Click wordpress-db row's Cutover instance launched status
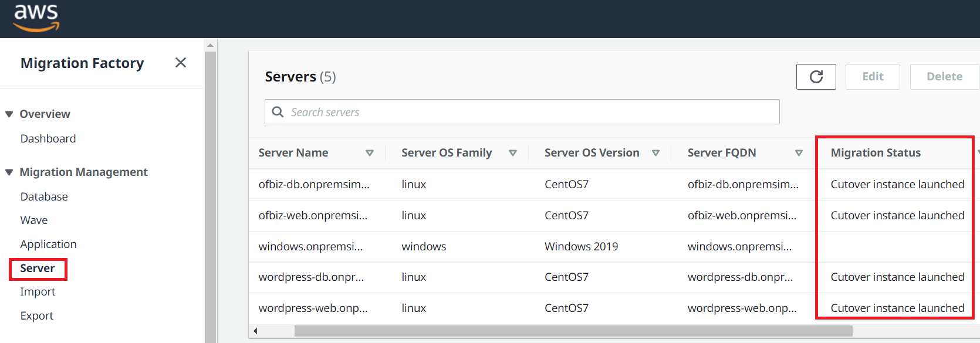The width and height of the screenshot is (980, 343). pos(897,277)
